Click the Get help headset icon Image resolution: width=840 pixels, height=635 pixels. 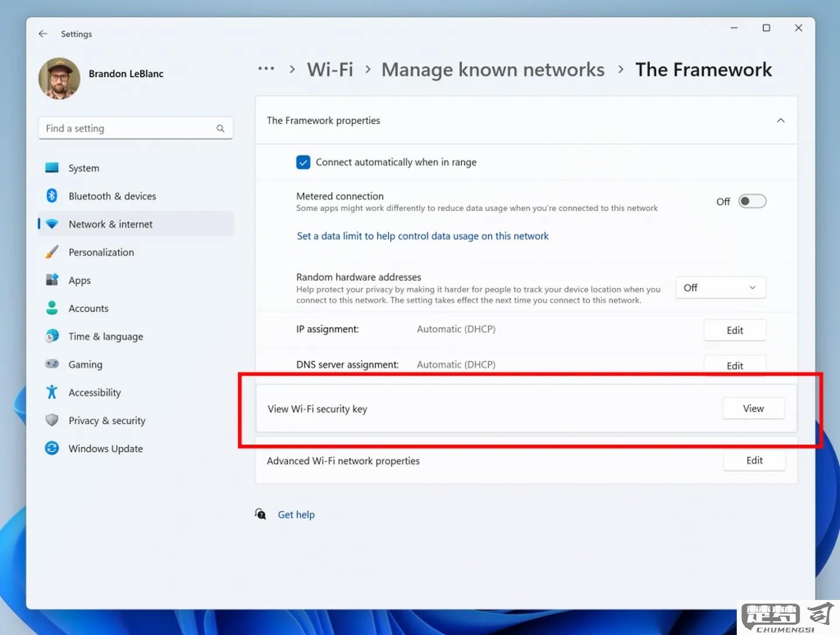(x=261, y=514)
